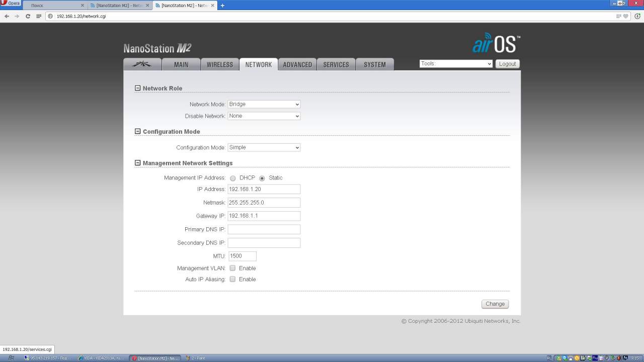Click the NanoStation M2 logo
Screen dimensions: 644x362
pos(157,48)
